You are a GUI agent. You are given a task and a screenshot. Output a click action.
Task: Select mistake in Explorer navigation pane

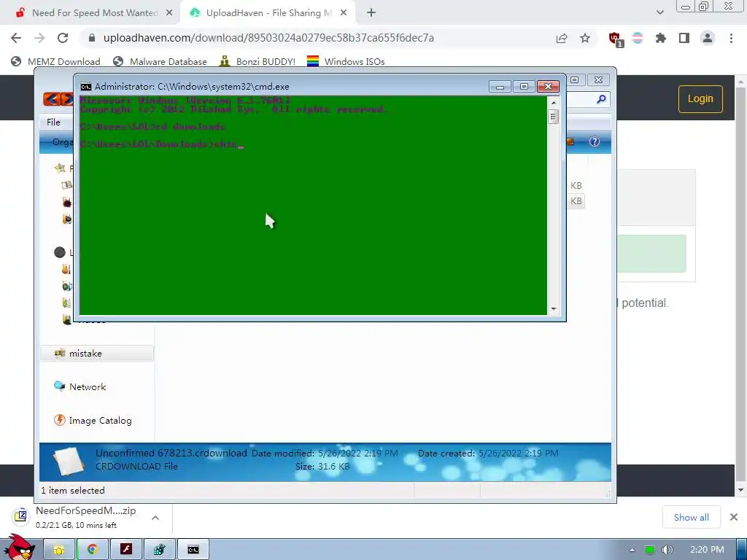97,354
